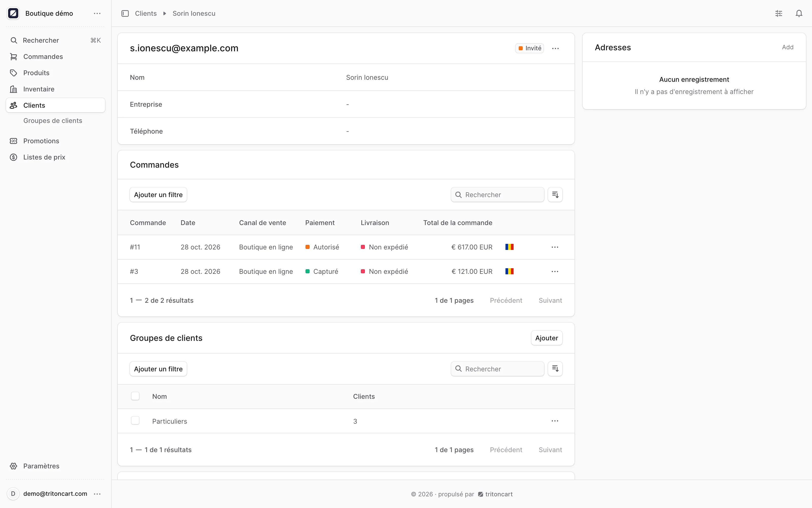Screen dimensions: 812x508
Task: Open Promotions section
Action: tap(55, 141)
